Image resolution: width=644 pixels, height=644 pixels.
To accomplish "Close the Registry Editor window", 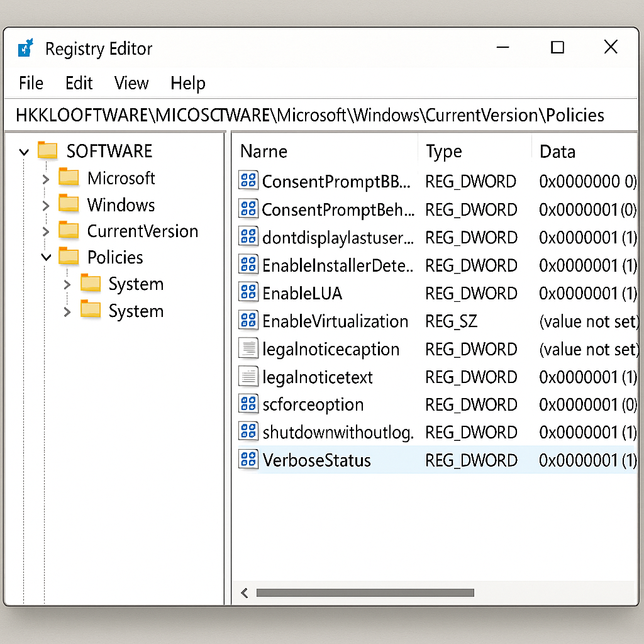I will (x=611, y=47).
